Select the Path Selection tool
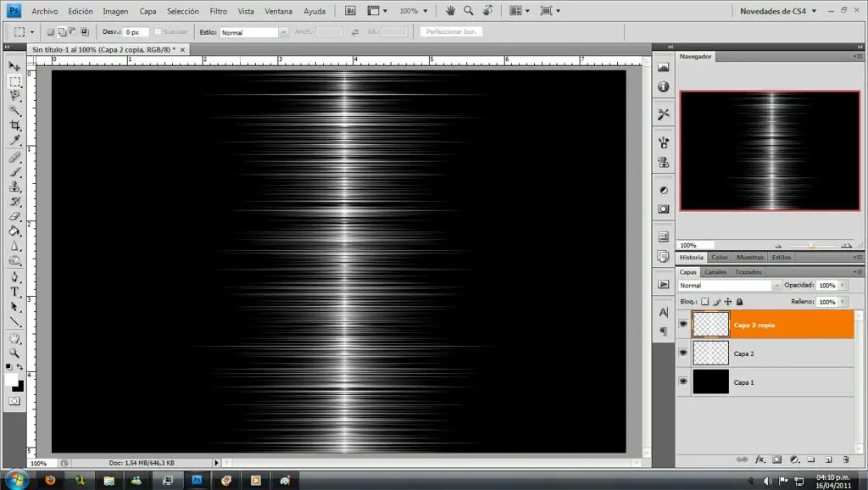868x490 pixels. pyautogui.click(x=14, y=307)
